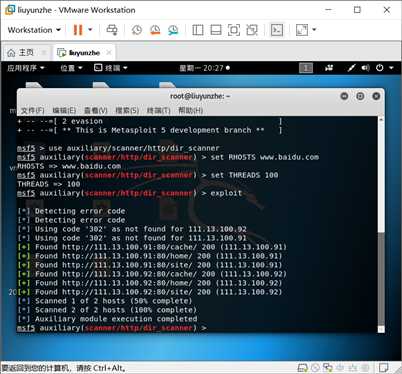Switch to Unity mode icon
402x374 pixels.
(x=252, y=30)
